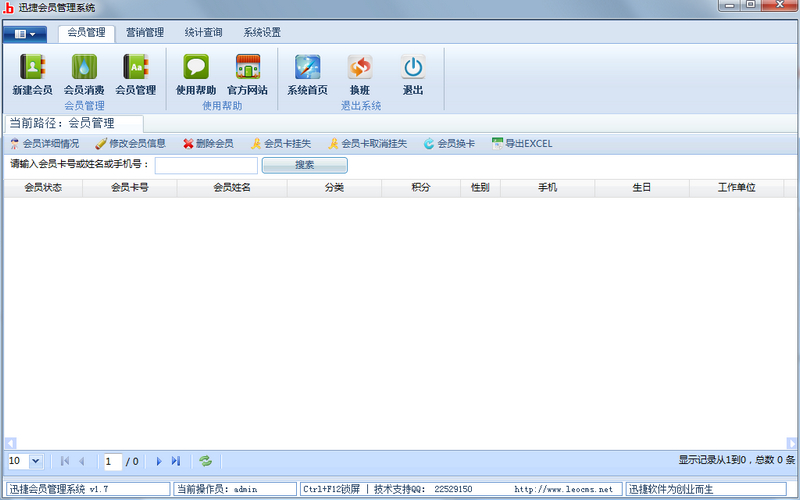Jump to last page of records
The width and height of the screenshot is (800, 500).
[x=176, y=461]
